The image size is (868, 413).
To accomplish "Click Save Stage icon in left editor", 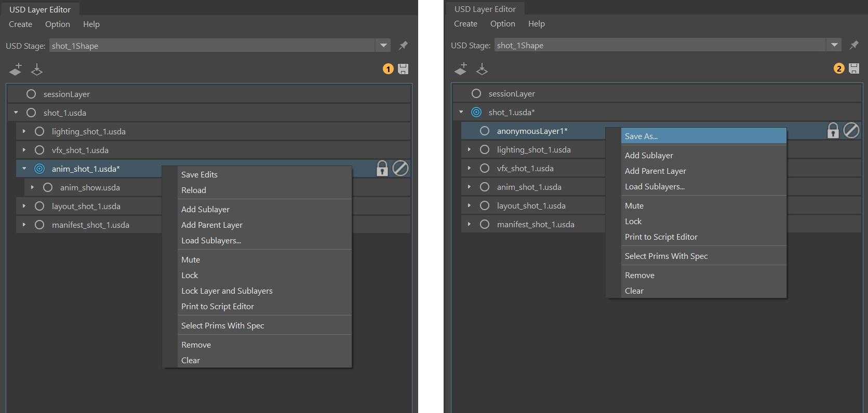I will coord(403,69).
